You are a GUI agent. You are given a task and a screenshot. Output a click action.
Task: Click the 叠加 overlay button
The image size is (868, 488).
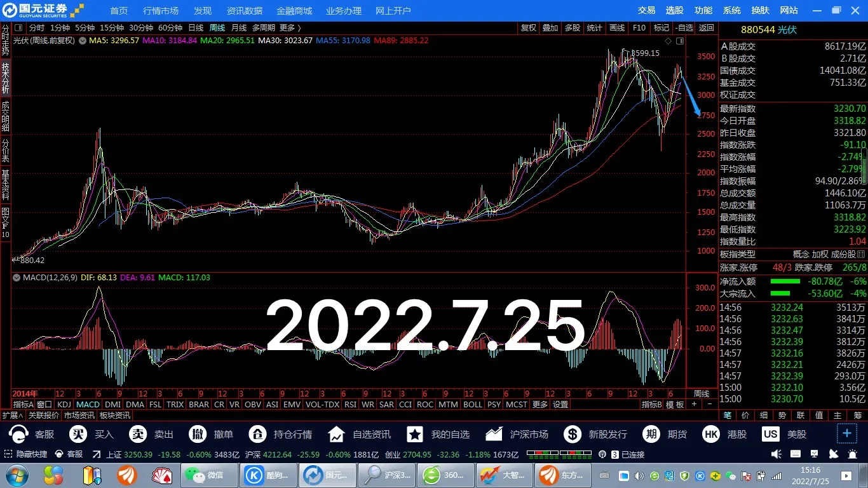[x=550, y=28]
